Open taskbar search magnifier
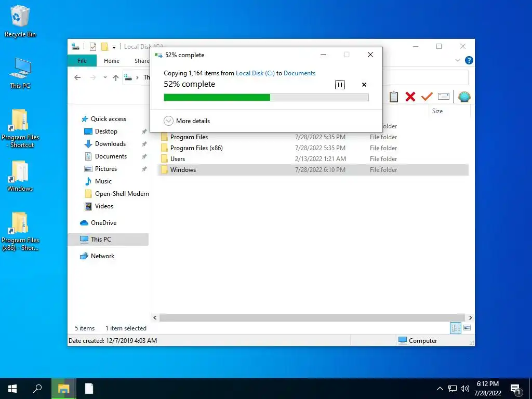532x399 pixels. (x=37, y=389)
